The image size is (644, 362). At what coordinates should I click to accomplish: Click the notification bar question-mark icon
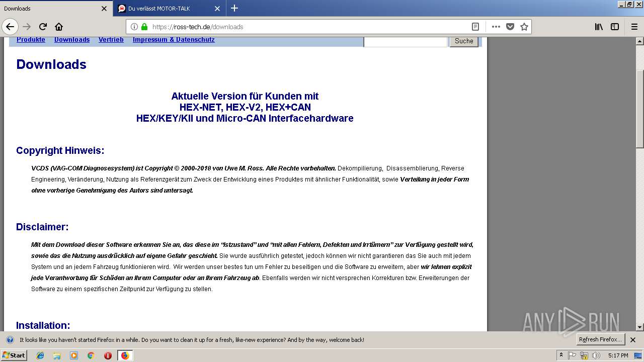(x=10, y=340)
